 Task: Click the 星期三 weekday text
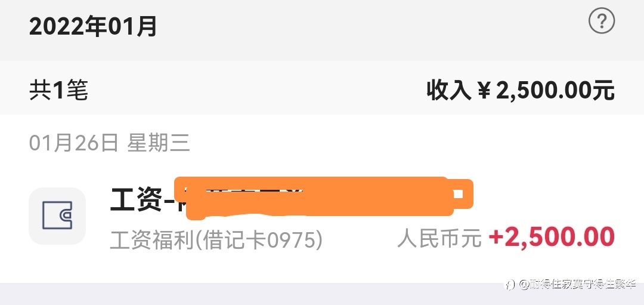(x=159, y=143)
